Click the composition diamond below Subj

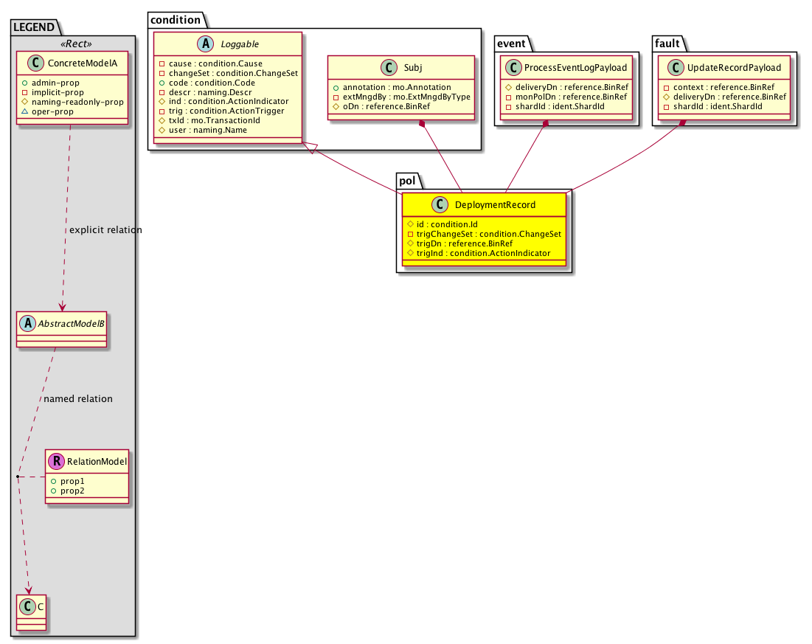coord(423,124)
